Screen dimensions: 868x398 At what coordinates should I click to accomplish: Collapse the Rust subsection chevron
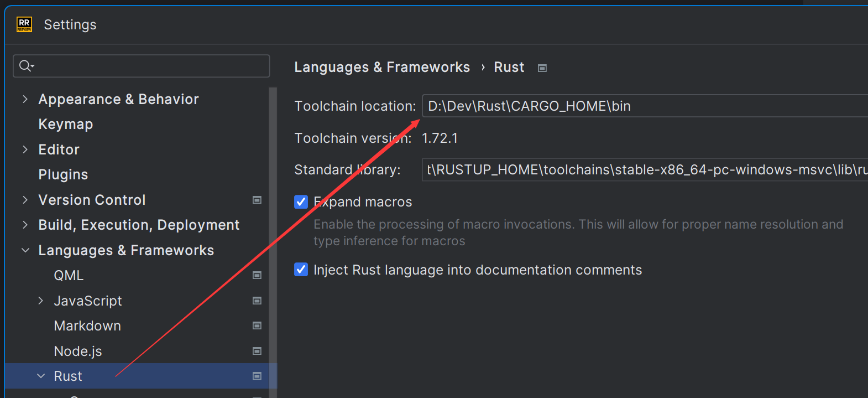point(40,376)
